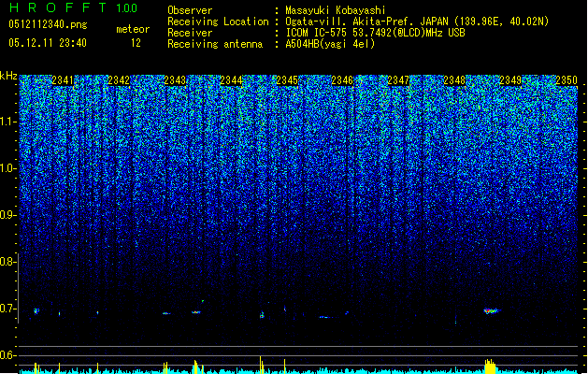Click the 2343 time marker
588x374 pixels.
175,79
